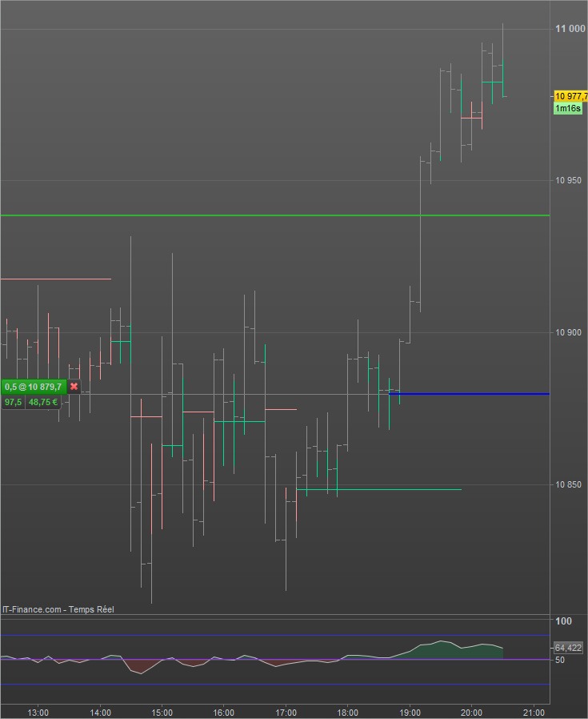Click the 10 900 price axis label
Image resolution: width=588 pixels, height=719 pixels.
568,332
